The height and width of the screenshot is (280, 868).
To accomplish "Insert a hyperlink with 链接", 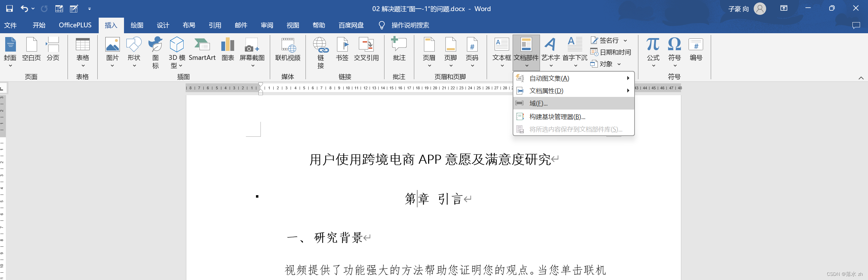I will point(321,53).
